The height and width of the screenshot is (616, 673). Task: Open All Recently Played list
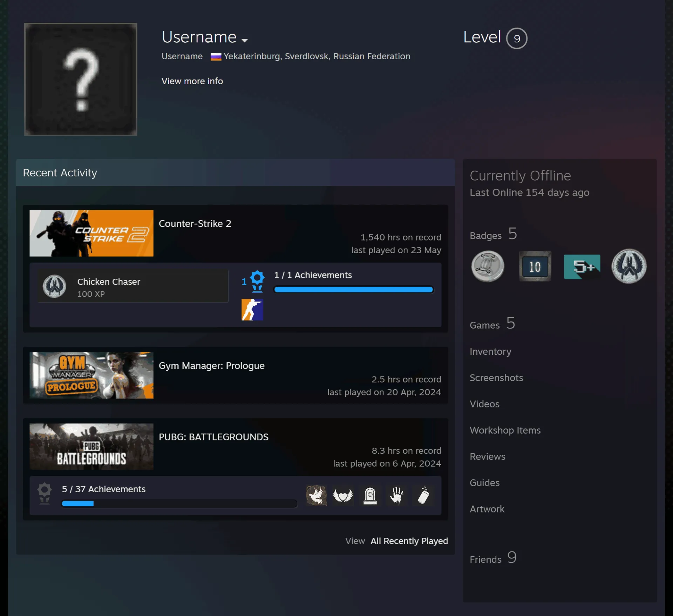(409, 541)
